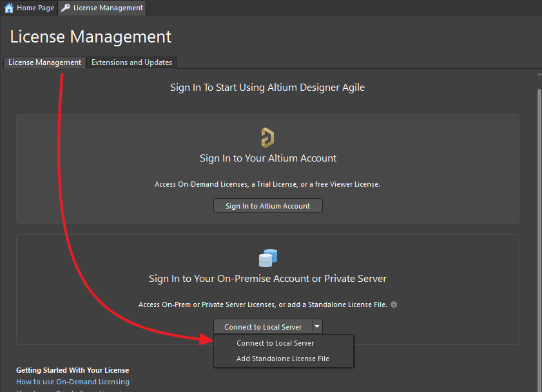Image resolution: width=542 pixels, height=392 pixels.
Task: Select the License Management document tab
Action: 102,8
